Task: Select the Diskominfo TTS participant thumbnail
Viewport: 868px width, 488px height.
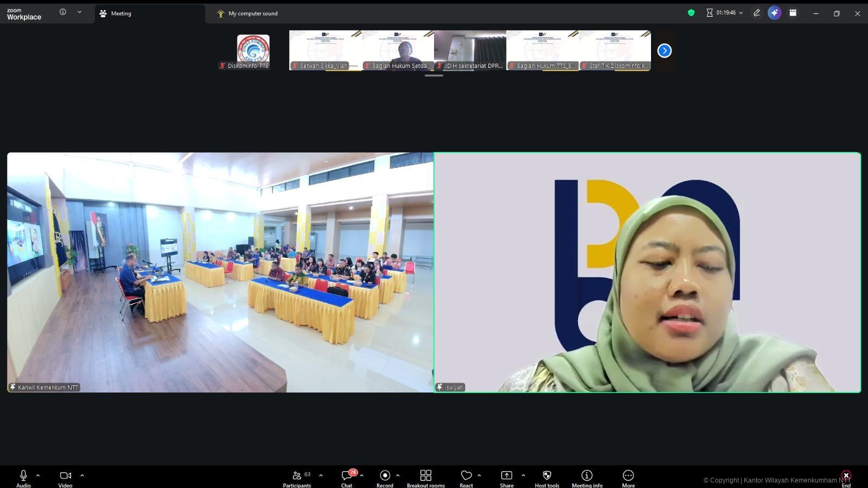Action: coord(253,51)
